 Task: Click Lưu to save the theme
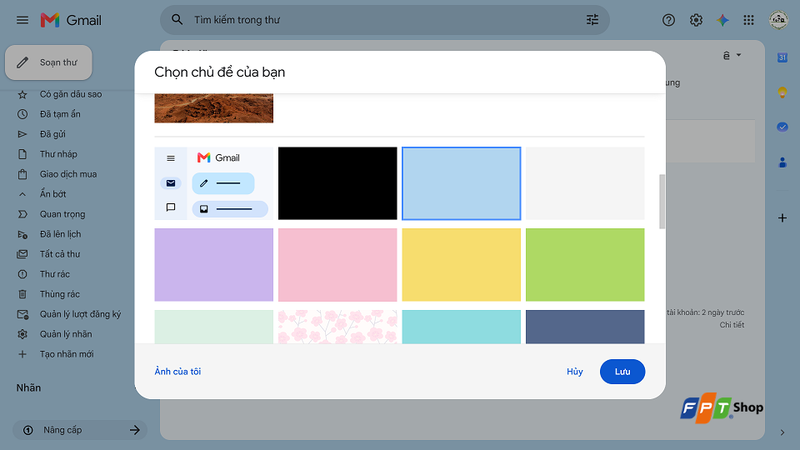coord(622,371)
